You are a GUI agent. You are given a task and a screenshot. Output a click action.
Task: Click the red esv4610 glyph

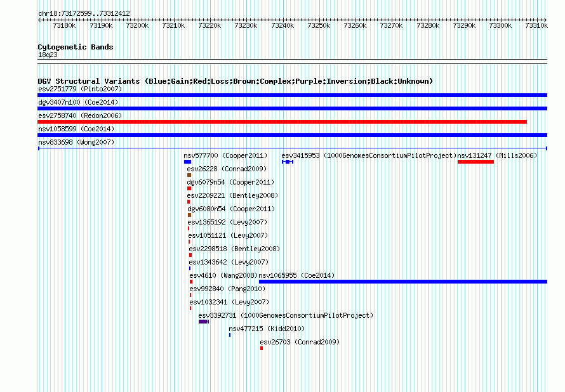(x=191, y=282)
